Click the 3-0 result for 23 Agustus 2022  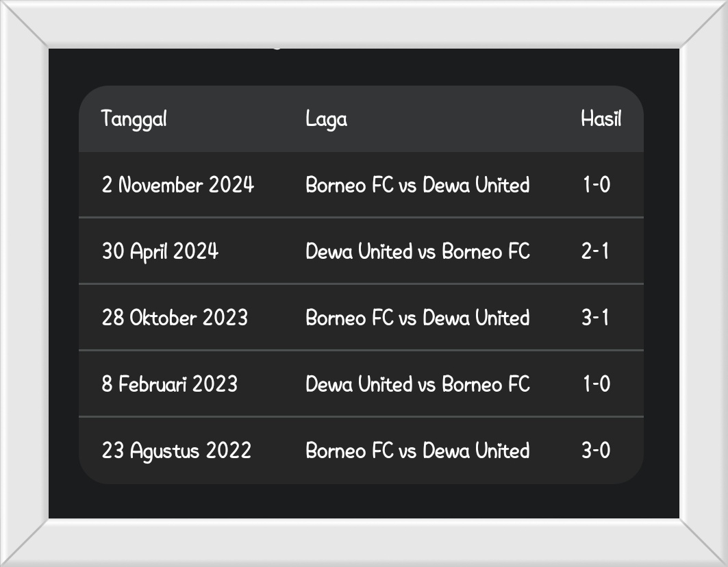[x=595, y=451]
